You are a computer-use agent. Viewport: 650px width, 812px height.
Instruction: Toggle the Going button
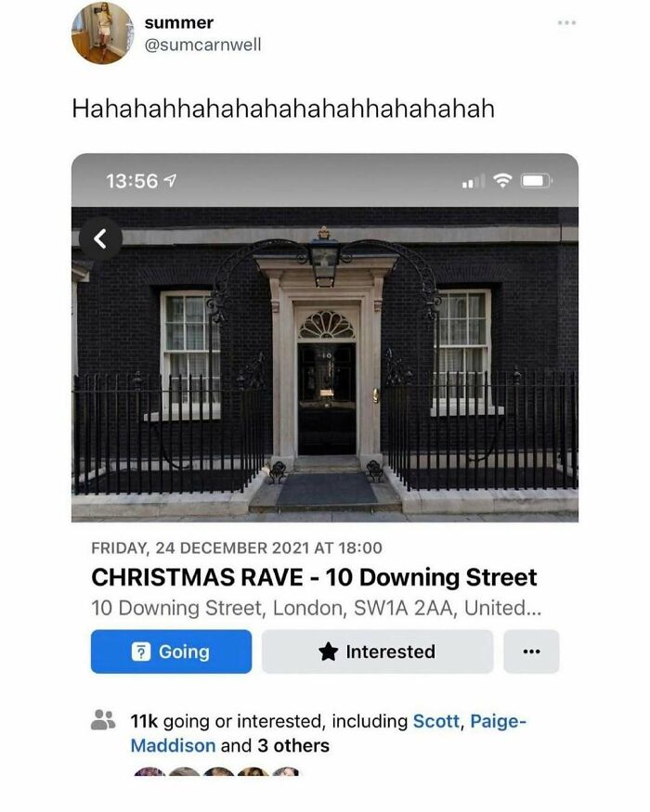tap(171, 651)
